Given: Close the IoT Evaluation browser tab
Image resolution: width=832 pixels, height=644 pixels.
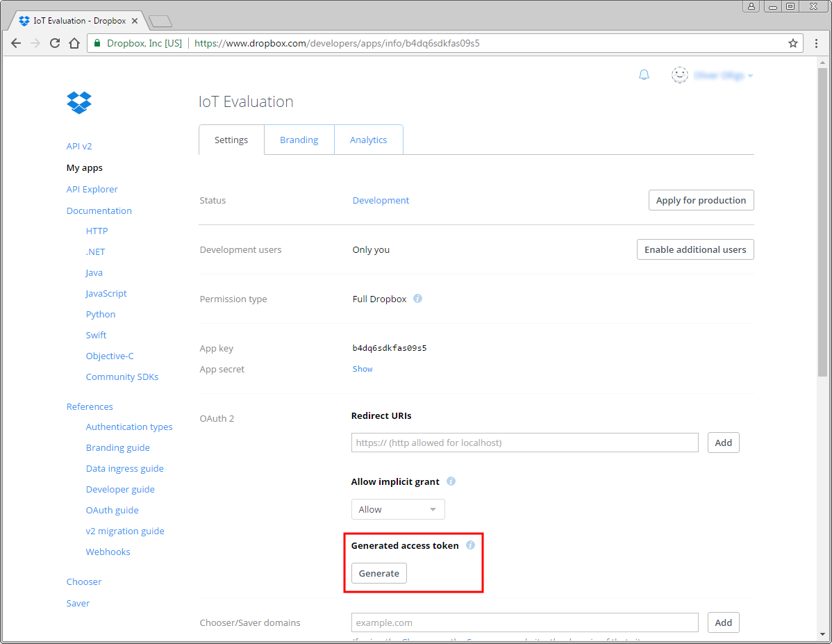Looking at the screenshot, I should coord(135,21).
